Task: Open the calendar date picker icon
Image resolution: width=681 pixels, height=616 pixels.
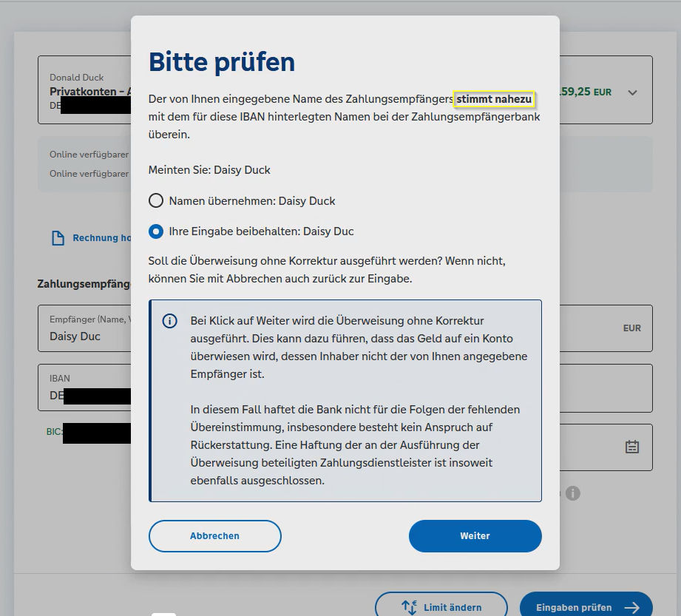Action: (631, 447)
